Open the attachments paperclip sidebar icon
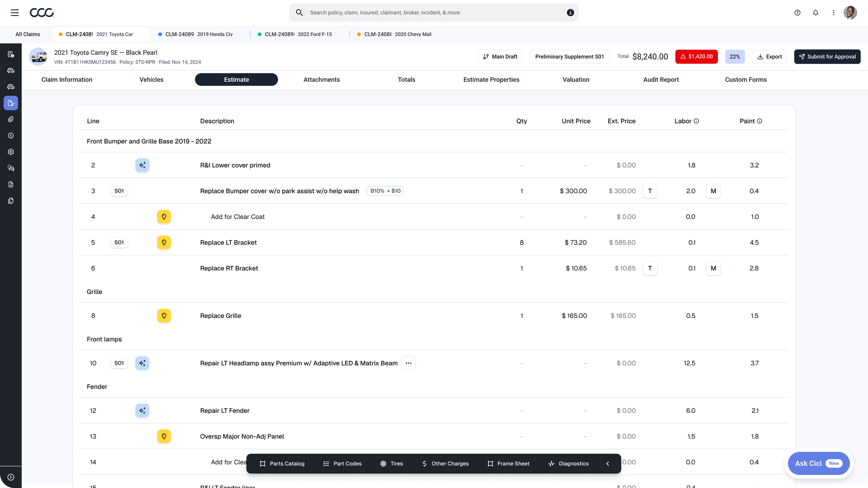This screenshot has width=868, height=488. (11, 119)
